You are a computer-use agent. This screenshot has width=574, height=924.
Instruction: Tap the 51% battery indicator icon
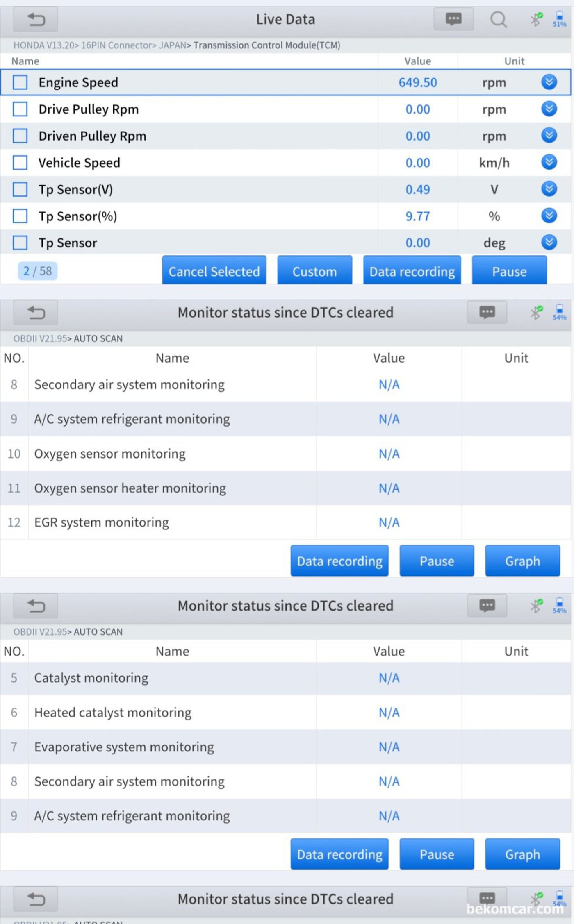coord(559,19)
